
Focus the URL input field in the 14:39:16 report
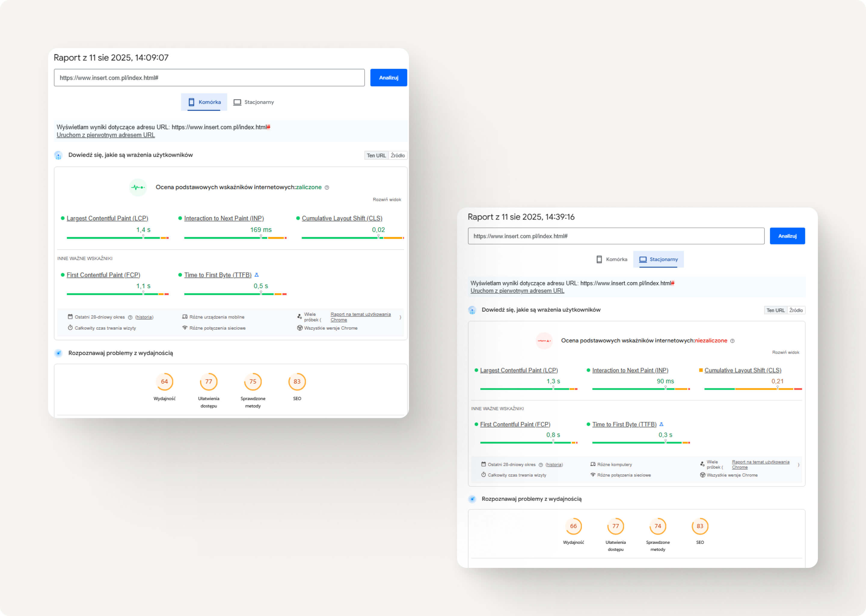click(x=616, y=236)
